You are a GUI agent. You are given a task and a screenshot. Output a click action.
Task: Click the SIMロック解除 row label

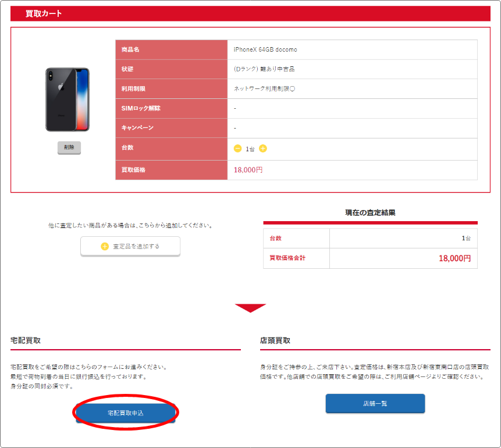[141, 108]
